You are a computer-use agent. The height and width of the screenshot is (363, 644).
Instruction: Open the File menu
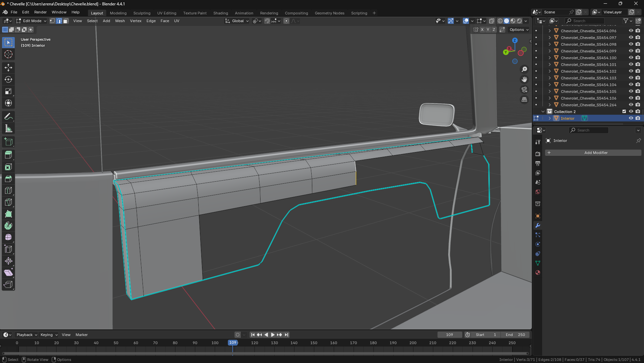(14, 12)
